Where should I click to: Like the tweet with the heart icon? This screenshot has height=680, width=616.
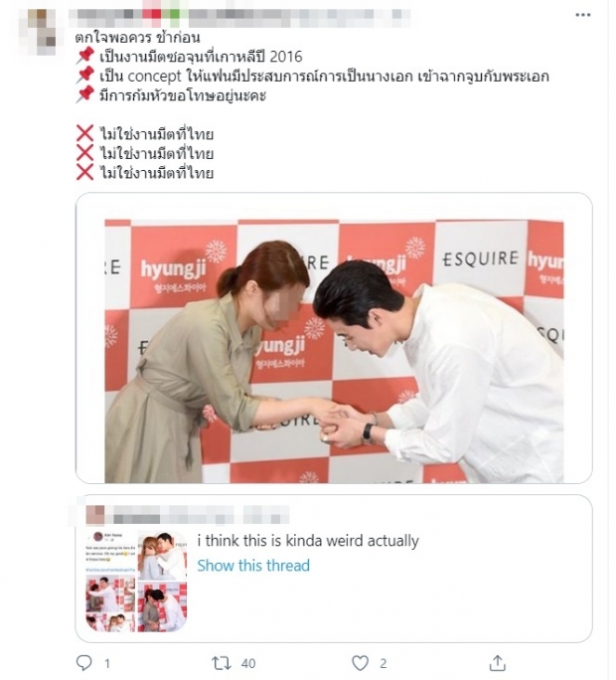[x=360, y=663]
